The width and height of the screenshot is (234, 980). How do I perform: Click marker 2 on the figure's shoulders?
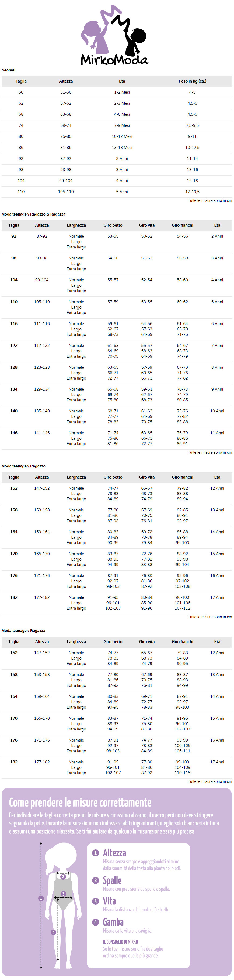point(63,877)
